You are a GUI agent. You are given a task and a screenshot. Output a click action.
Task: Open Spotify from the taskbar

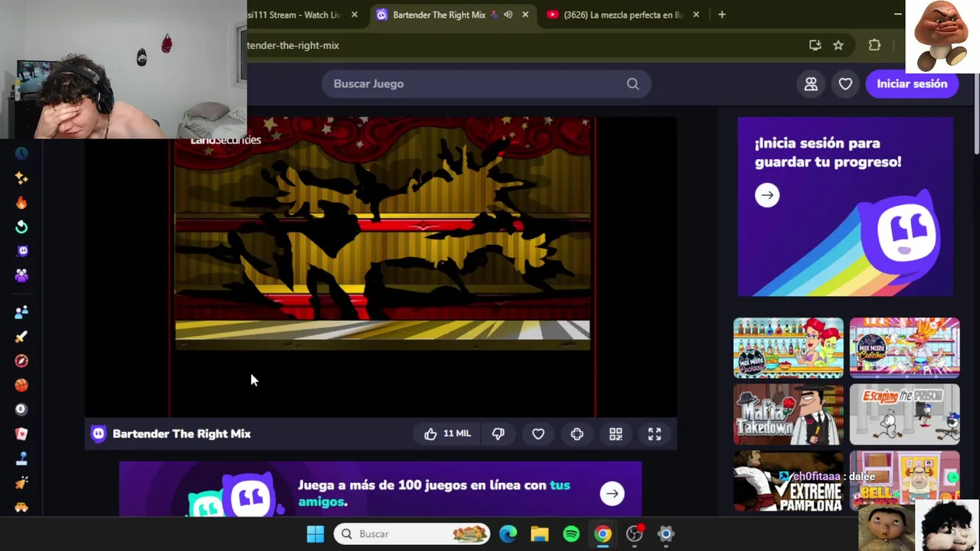point(571,534)
